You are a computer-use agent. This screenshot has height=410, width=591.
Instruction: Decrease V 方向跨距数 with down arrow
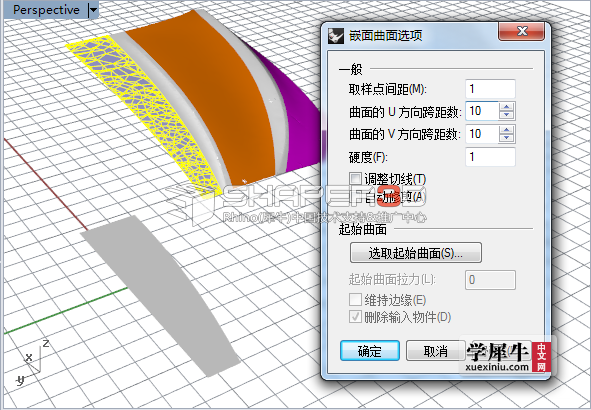[507, 138]
